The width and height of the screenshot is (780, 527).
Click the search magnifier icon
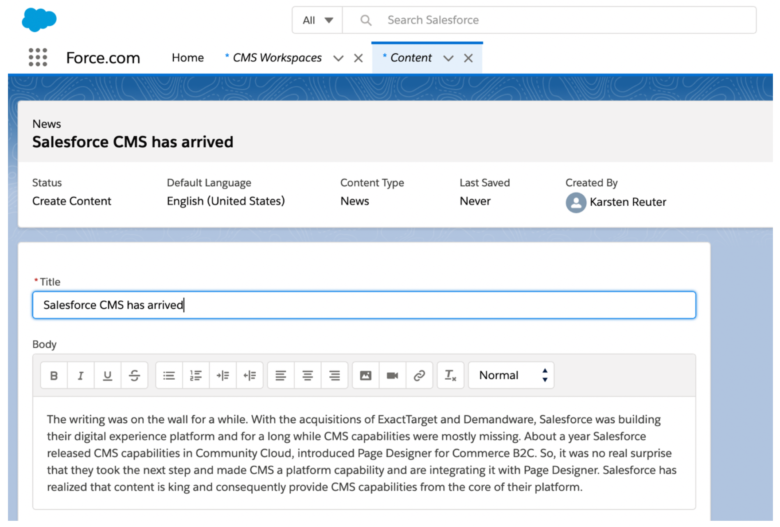(x=366, y=20)
